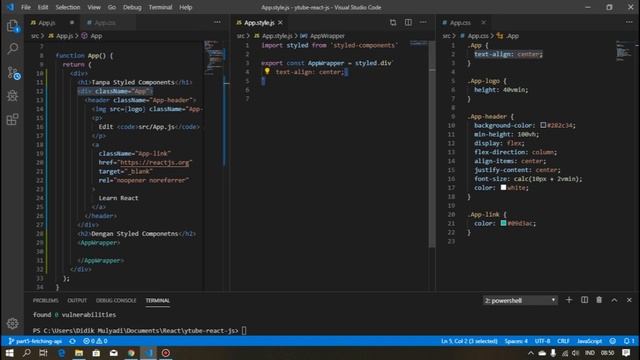Image resolution: width=640 pixels, height=360 pixels.
Task: Click the feedback smiley in status bar
Action: tap(613, 341)
